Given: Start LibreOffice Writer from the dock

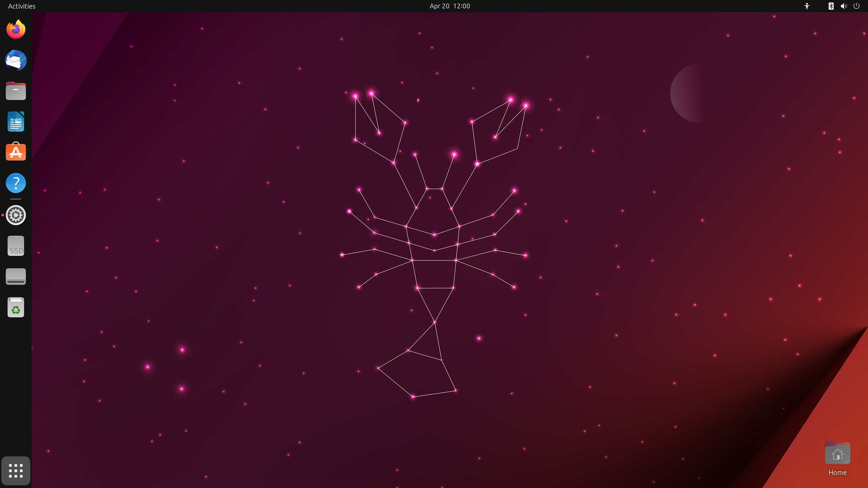Looking at the screenshot, I should pos(16,122).
